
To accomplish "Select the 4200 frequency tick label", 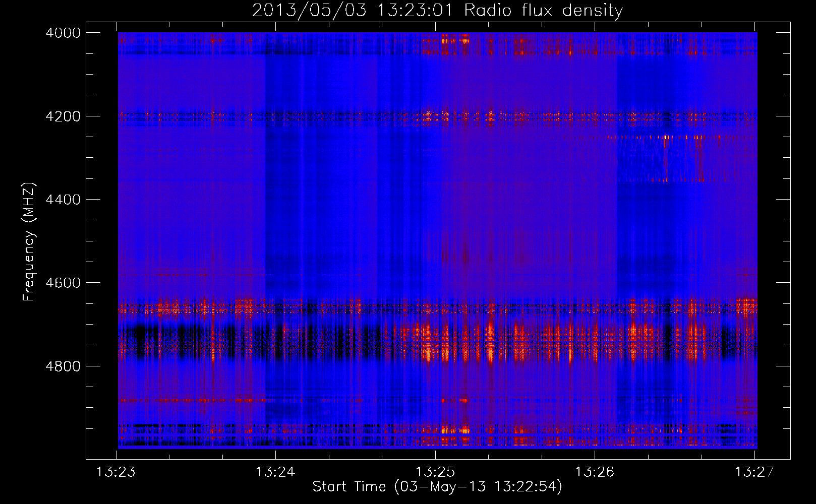I will click(x=63, y=116).
